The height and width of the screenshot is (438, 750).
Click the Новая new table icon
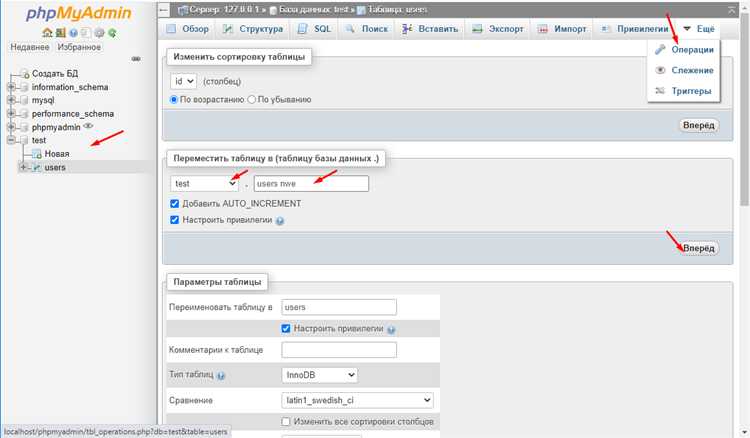pos(37,154)
